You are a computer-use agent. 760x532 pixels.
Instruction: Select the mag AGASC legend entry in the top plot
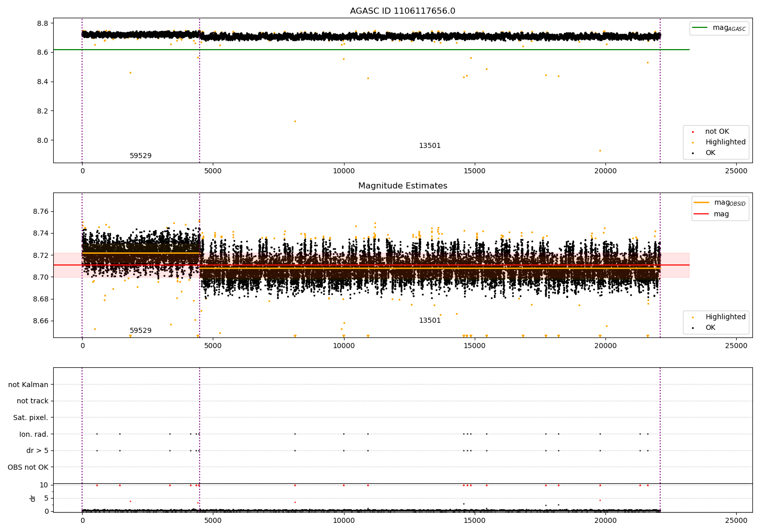point(719,28)
